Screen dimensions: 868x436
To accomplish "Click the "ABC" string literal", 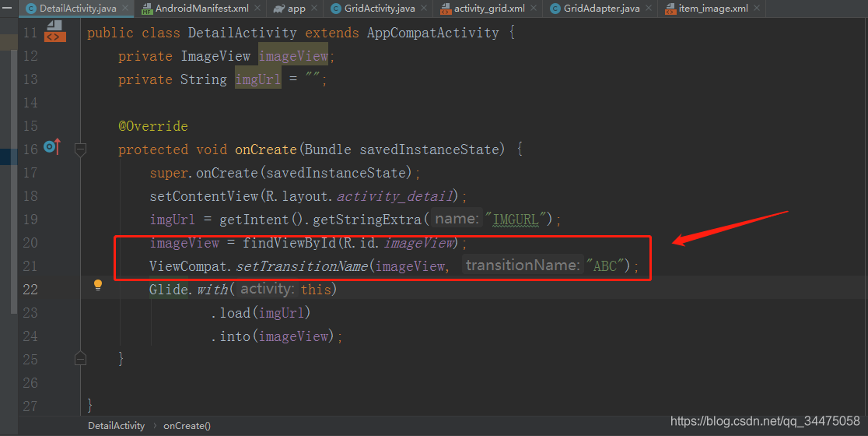I will (605, 266).
